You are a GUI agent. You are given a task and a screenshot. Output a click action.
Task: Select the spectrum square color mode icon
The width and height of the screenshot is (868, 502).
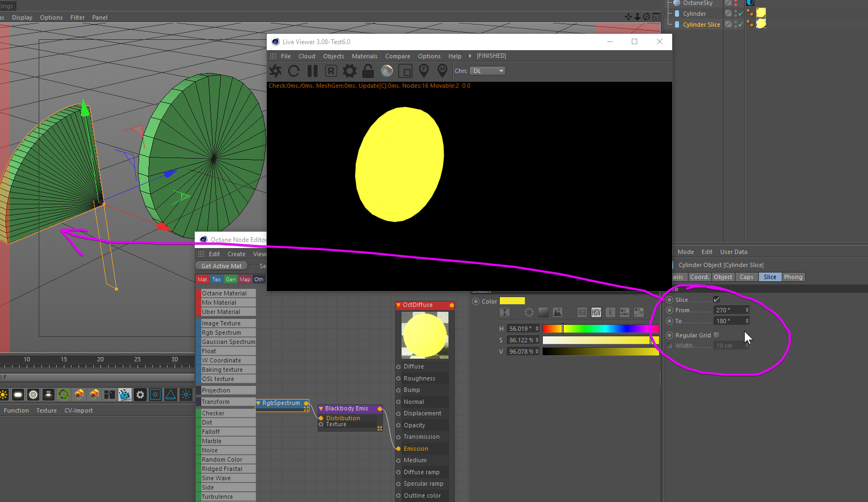543,312
